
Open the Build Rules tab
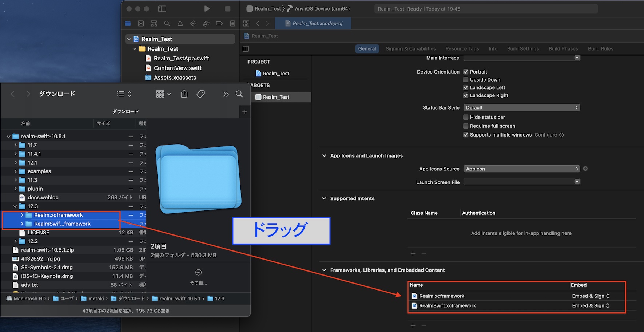click(x=600, y=49)
